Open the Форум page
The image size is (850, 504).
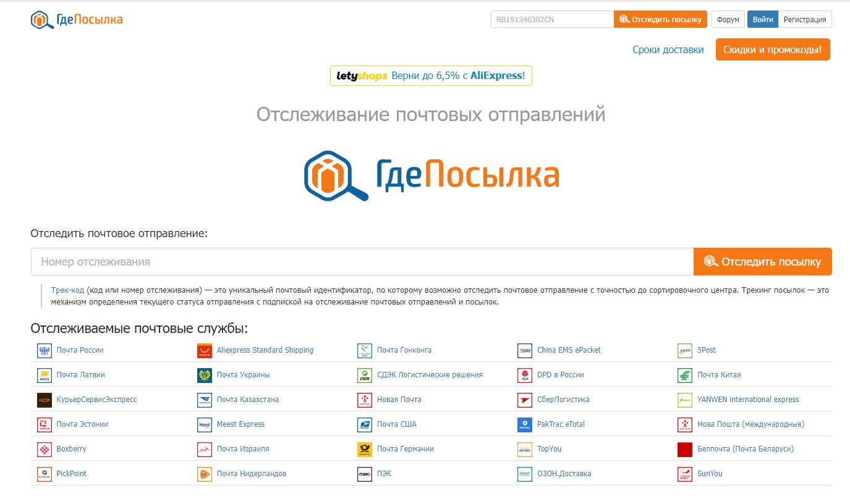click(x=728, y=19)
